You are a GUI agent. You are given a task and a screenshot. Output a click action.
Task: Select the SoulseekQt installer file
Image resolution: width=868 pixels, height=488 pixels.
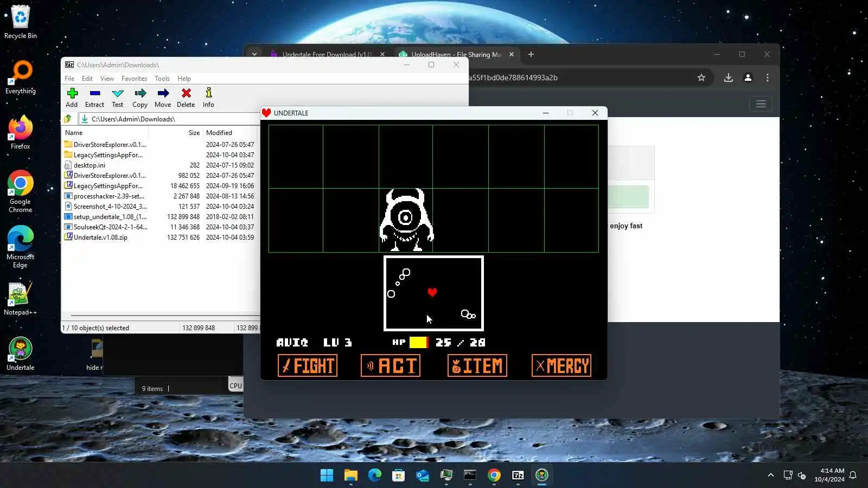(x=160, y=227)
